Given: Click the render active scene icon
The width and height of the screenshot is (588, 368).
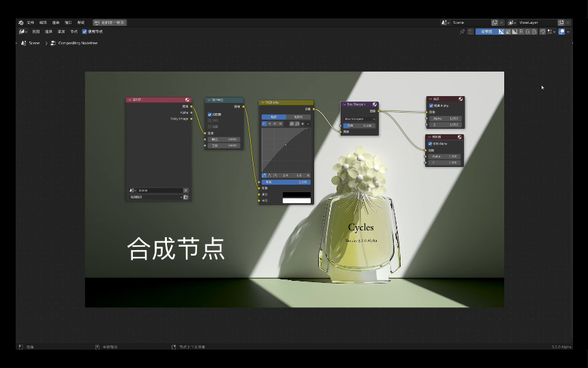Looking at the screenshot, I should 185,197.
